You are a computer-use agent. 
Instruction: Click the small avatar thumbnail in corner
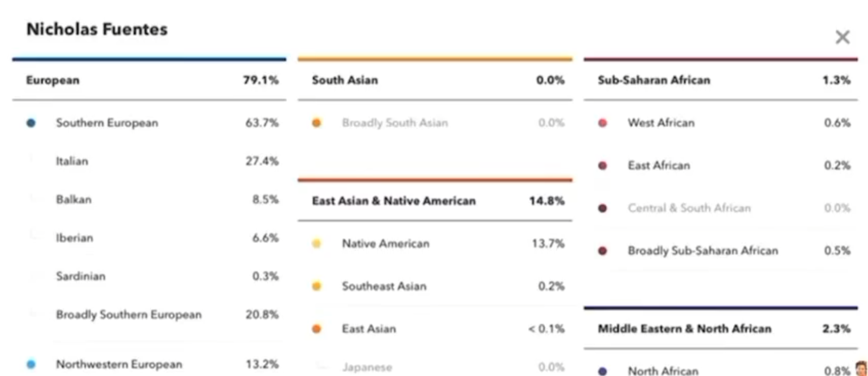[861, 368]
